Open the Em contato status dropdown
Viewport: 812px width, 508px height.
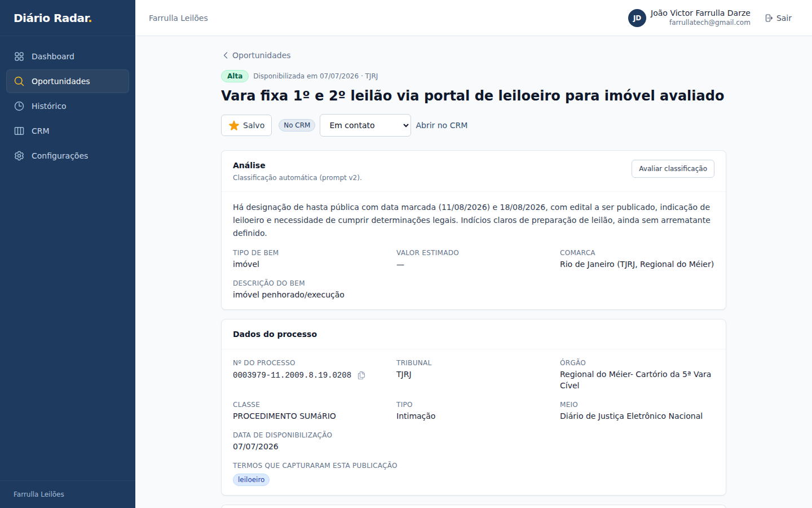point(365,125)
